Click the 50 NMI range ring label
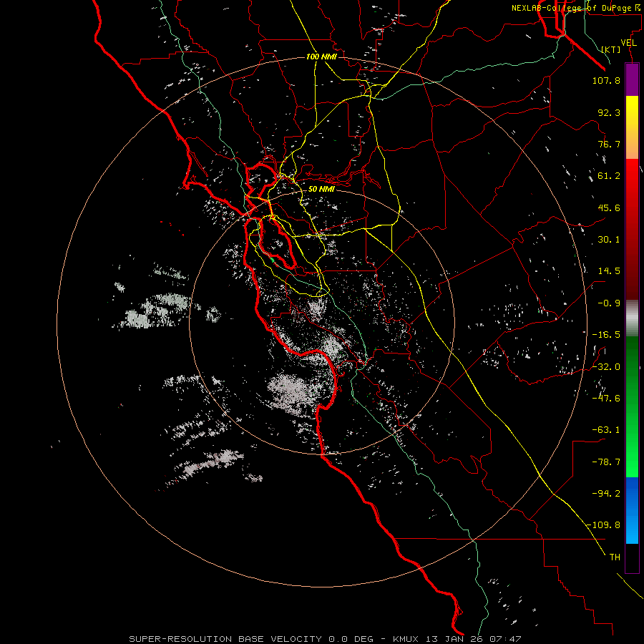 pyautogui.click(x=321, y=189)
